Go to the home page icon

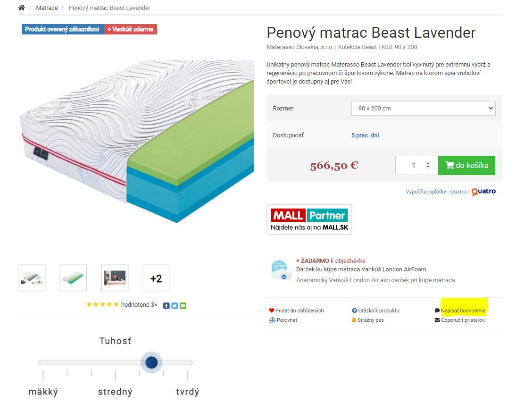tap(21, 8)
